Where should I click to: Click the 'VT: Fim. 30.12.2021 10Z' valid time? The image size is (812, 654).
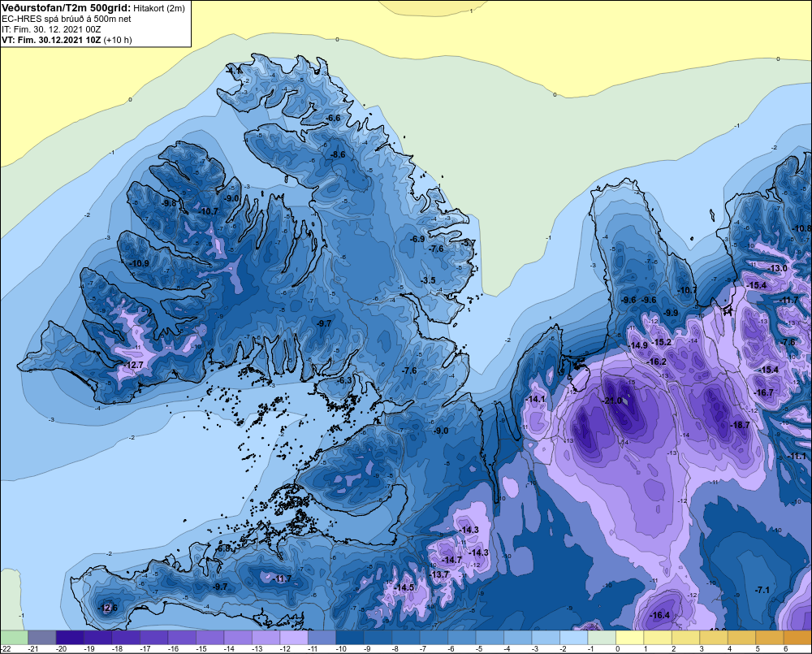point(51,40)
